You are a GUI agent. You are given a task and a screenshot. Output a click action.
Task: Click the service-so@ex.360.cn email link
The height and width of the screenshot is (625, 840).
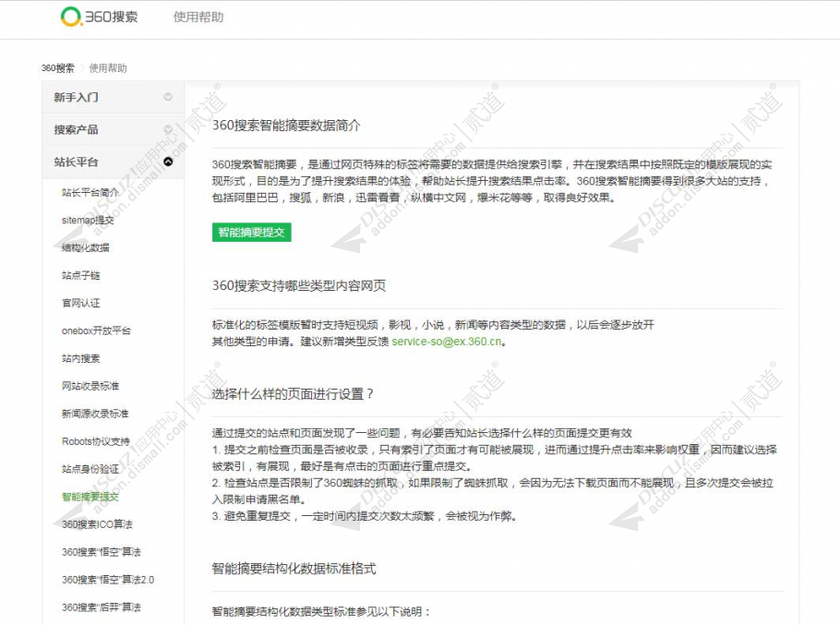[x=447, y=342]
